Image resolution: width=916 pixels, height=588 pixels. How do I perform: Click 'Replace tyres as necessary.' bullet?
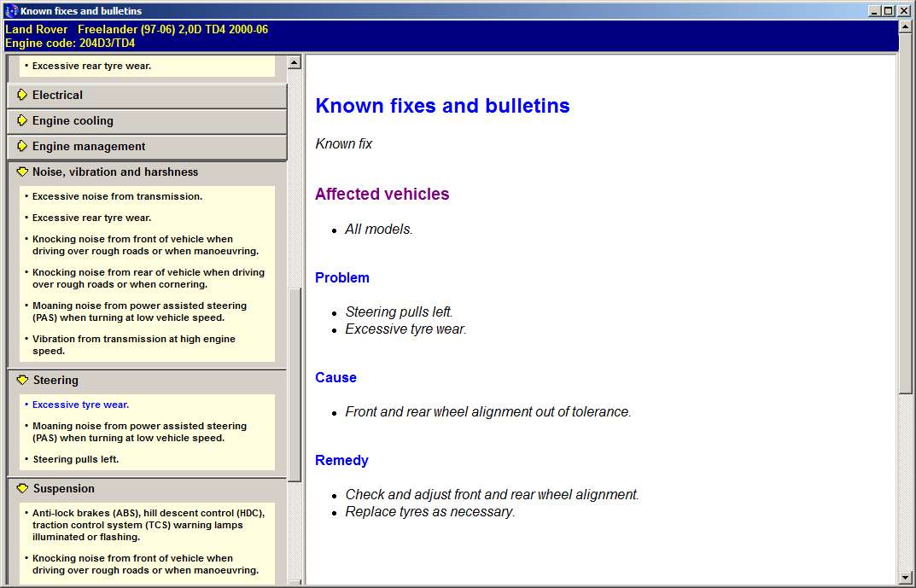click(x=430, y=512)
